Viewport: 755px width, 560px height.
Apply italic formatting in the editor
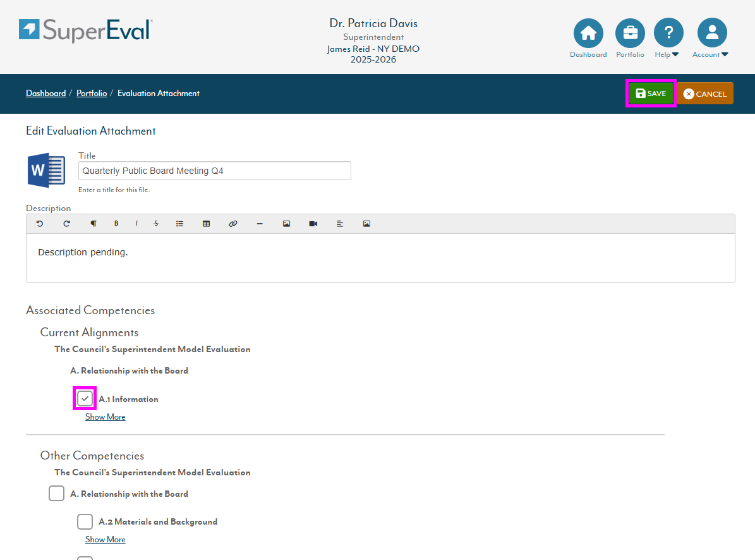pyautogui.click(x=136, y=224)
